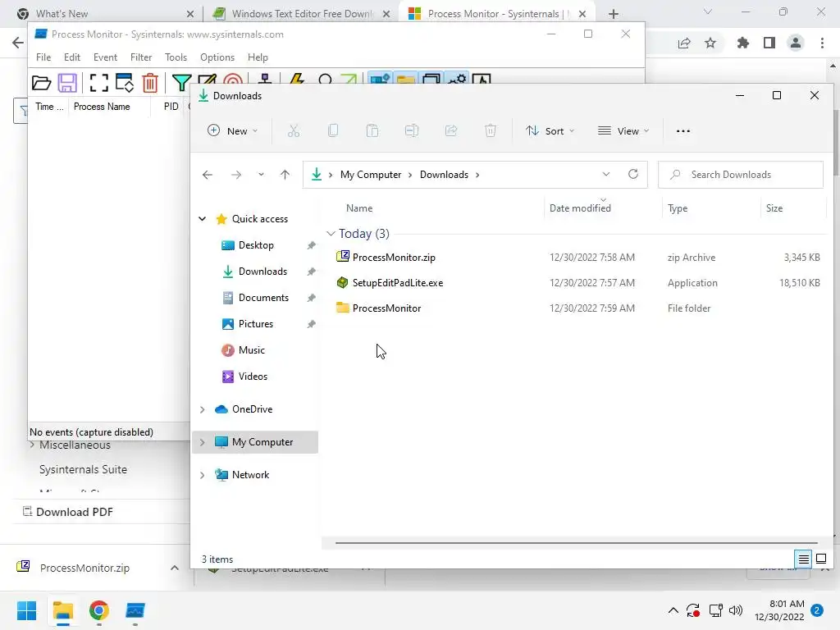The height and width of the screenshot is (630, 840).
Task: Go forward in File Explorer navigation
Action: click(235, 175)
